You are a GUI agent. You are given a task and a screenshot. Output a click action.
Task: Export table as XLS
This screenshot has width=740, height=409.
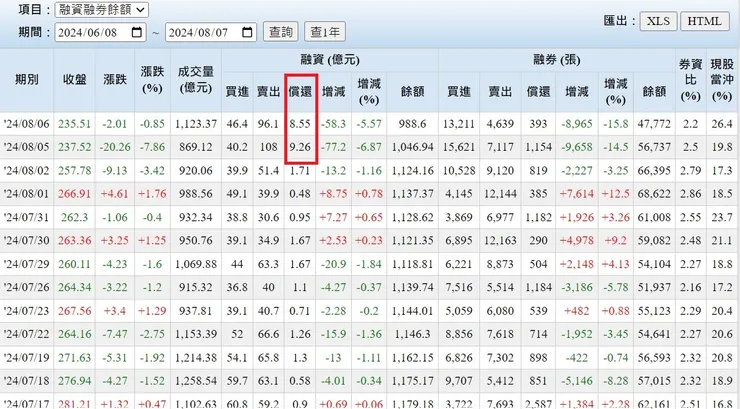pos(658,21)
